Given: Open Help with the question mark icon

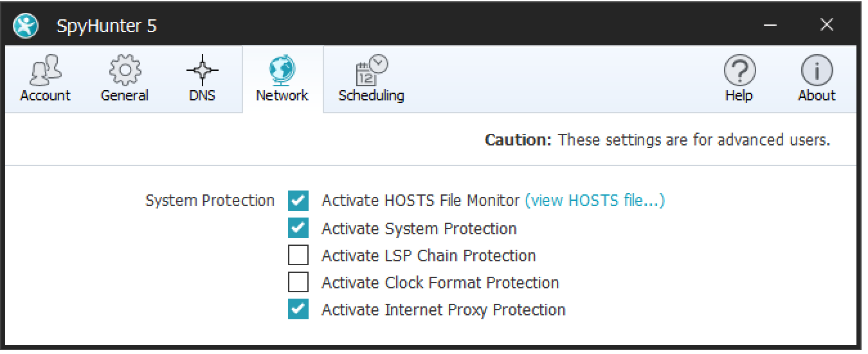Looking at the screenshot, I should point(739,71).
